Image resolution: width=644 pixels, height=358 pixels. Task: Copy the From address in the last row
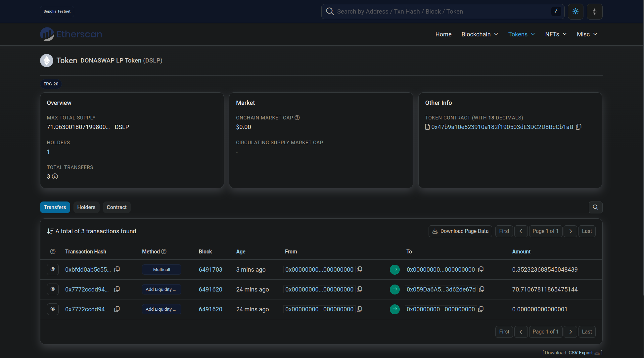pos(359,309)
